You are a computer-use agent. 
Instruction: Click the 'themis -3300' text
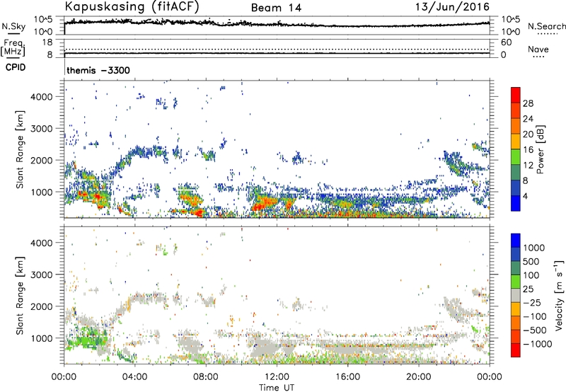coord(98,70)
